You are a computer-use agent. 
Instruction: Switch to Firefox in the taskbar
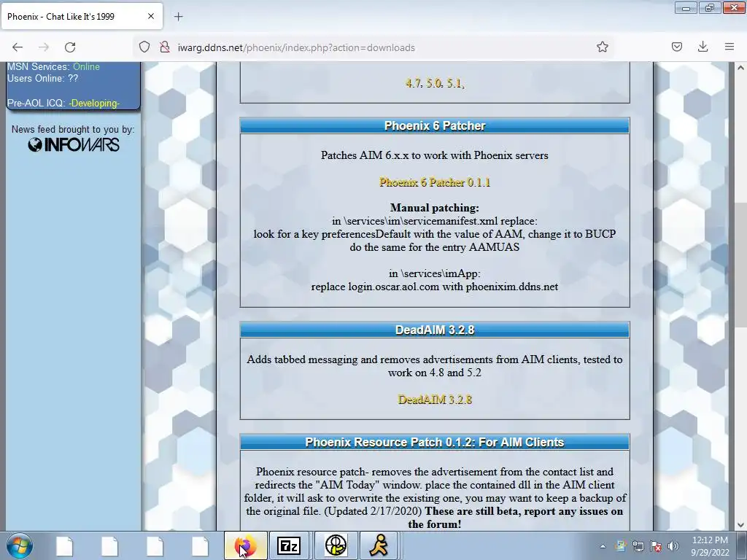pyautogui.click(x=246, y=545)
